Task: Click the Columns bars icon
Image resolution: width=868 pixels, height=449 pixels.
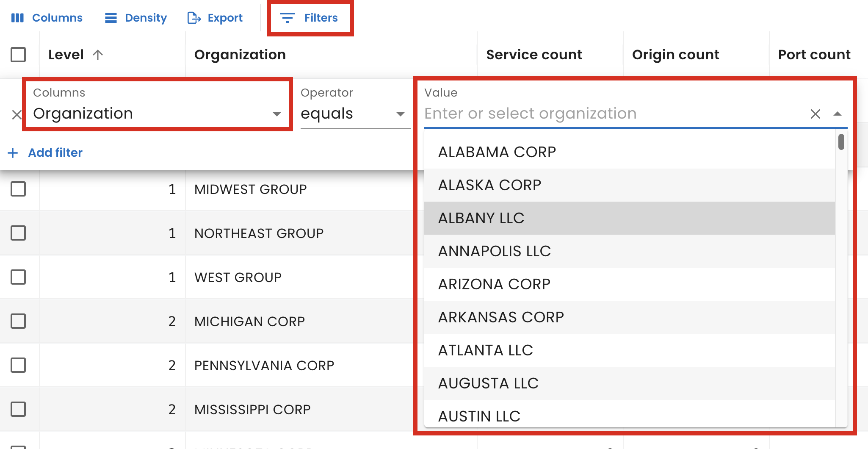Action: click(17, 18)
